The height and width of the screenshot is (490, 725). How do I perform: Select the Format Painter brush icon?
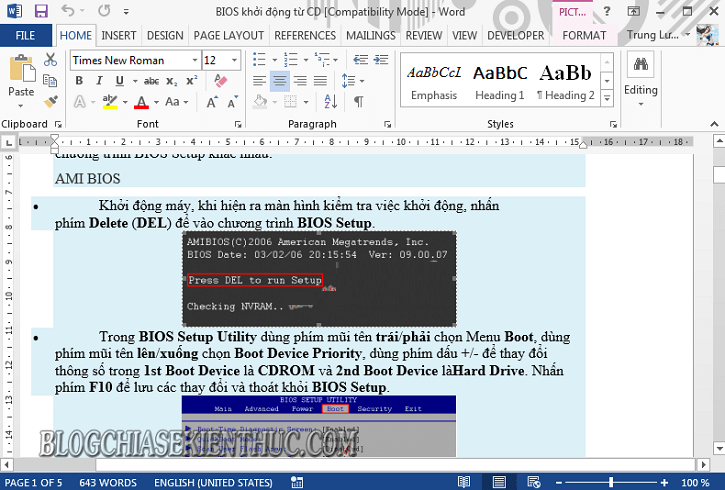pyautogui.click(x=50, y=101)
